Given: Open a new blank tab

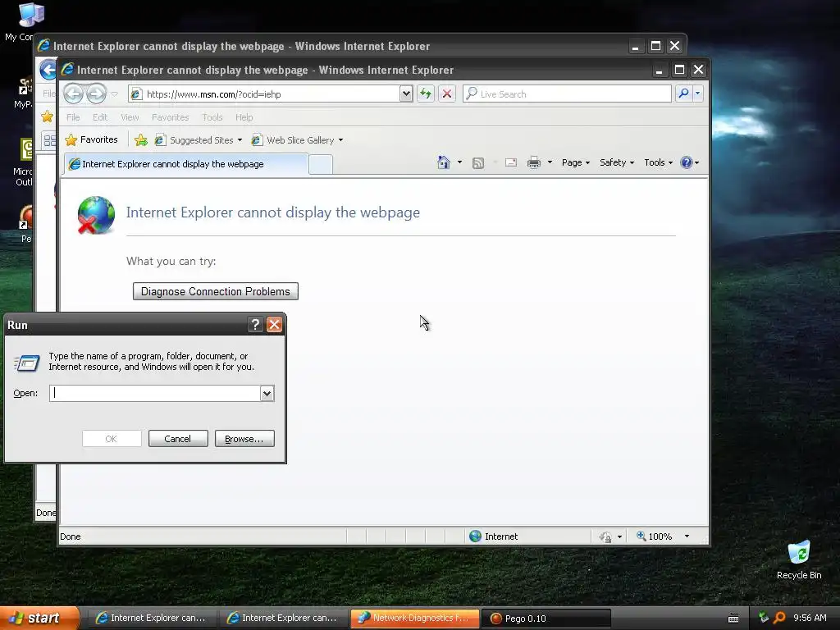Looking at the screenshot, I should point(321,164).
